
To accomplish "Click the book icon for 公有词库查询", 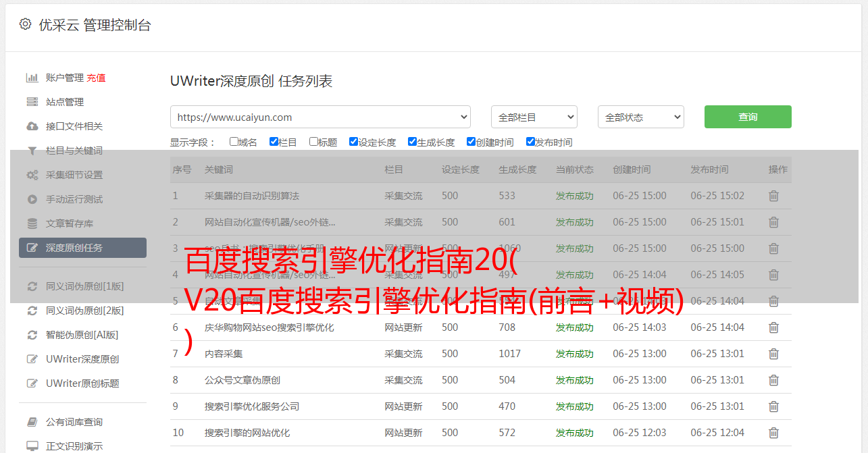I will tap(32, 422).
